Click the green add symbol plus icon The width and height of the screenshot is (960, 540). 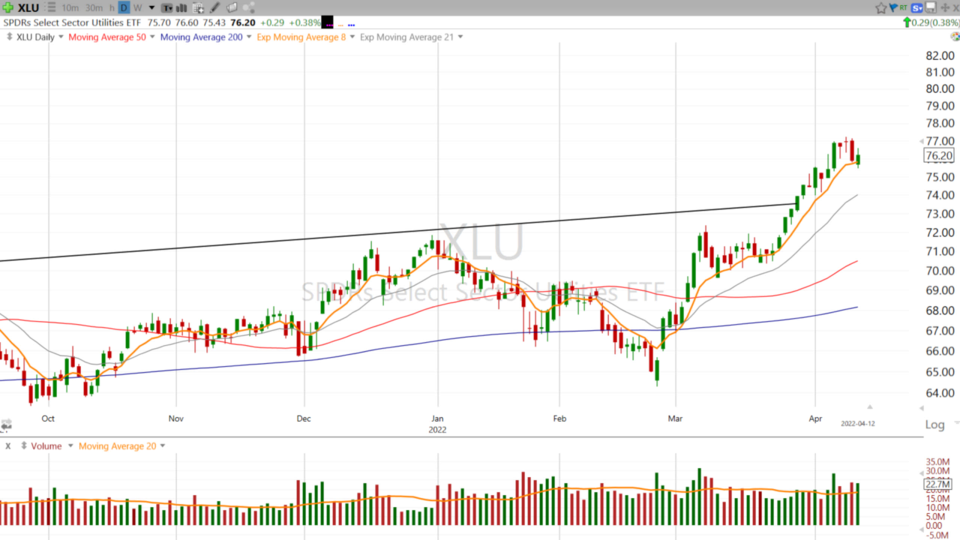pyautogui.click(x=8, y=7)
